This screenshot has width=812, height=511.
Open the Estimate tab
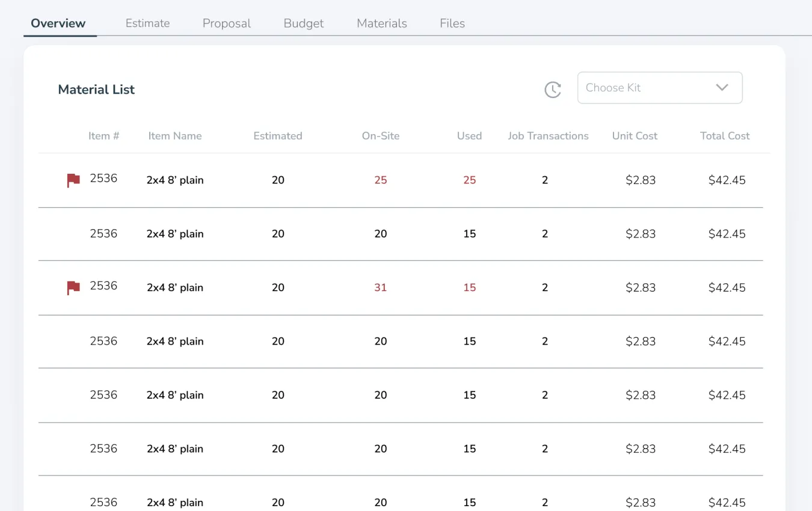[147, 23]
